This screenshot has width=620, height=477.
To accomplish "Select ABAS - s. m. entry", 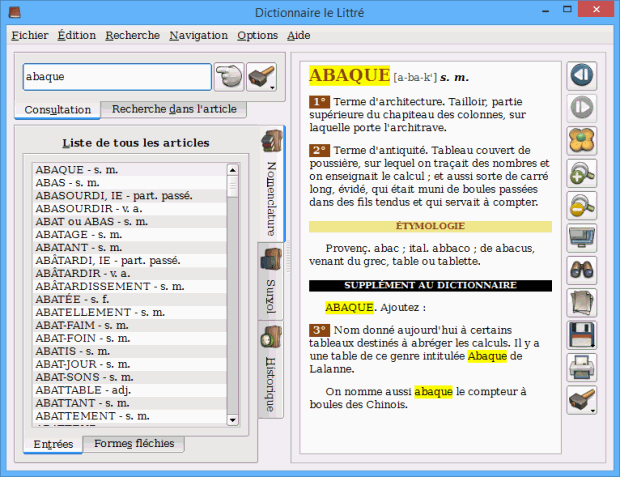I will [130, 183].
